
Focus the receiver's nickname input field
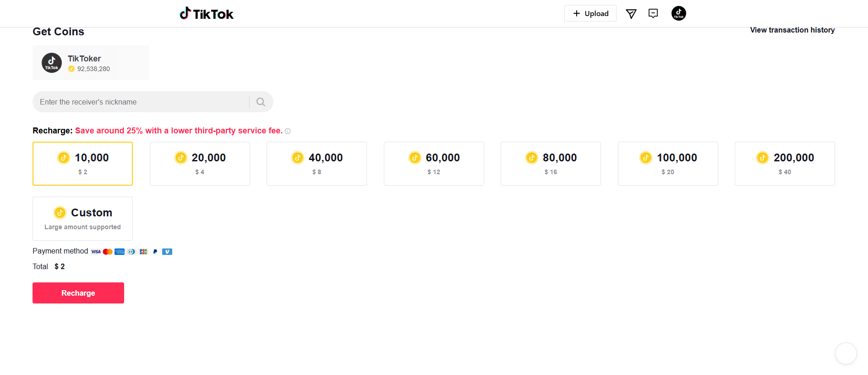142,102
